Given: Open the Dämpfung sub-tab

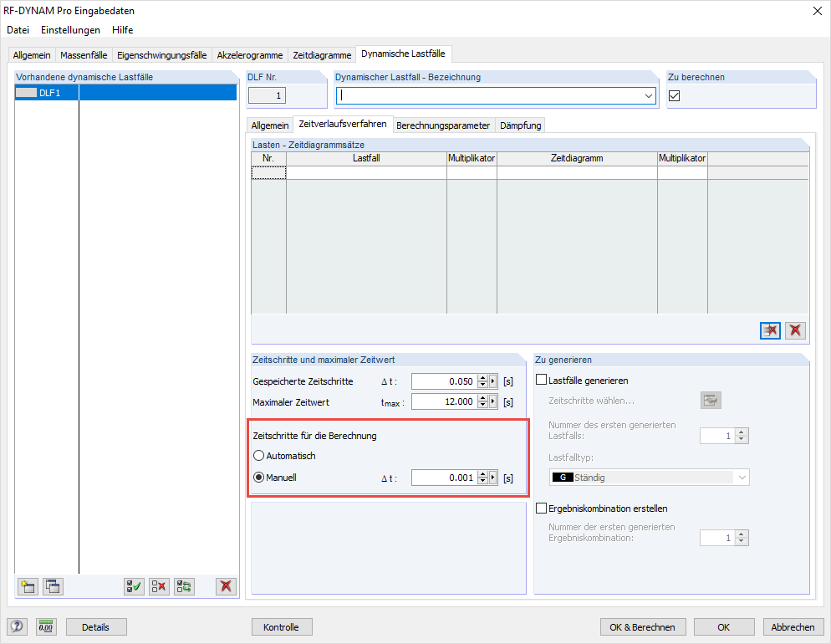Looking at the screenshot, I should [521, 125].
